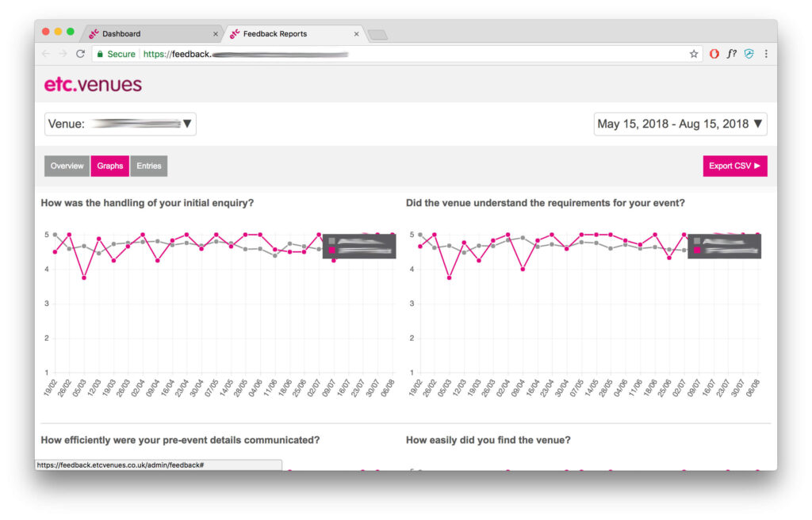812x520 pixels.
Task: Click the blue shield extension icon
Action: pyautogui.click(x=749, y=54)
